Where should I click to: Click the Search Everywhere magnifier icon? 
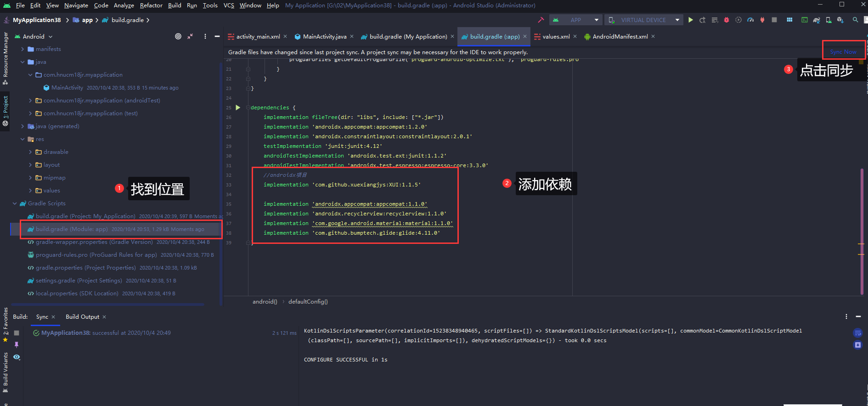pyautogui.click(x=855, y=20)
